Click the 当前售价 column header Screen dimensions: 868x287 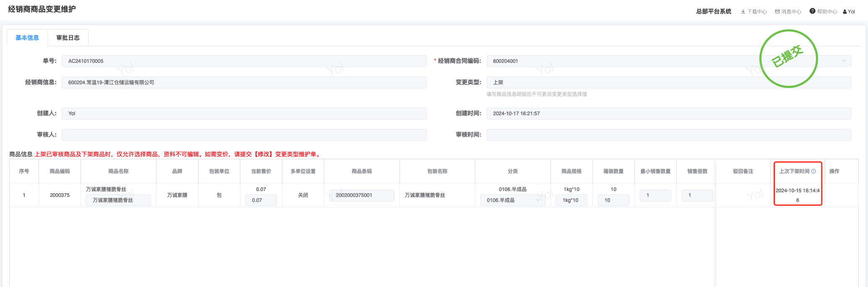click(x=261, y=171)
